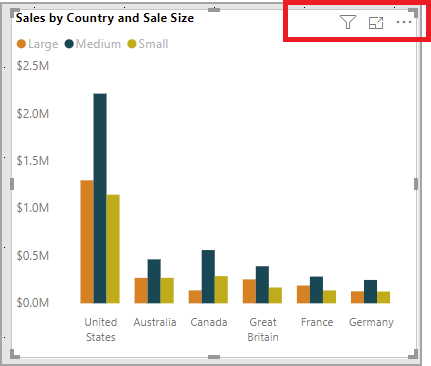Select United States Small sales bar
The height and width of the screenshot is (366, 431).
click(x=113, y=249)
